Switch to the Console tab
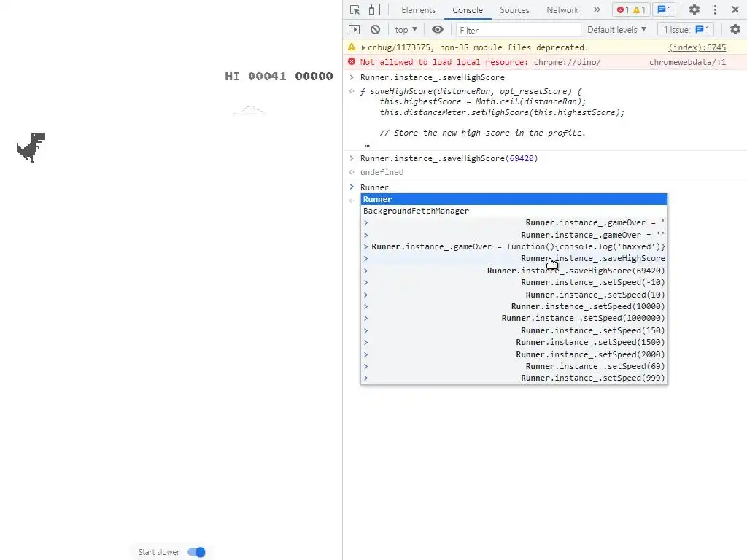Image resolution: width=747 pixels, height=560 pixels. [468, 10]
